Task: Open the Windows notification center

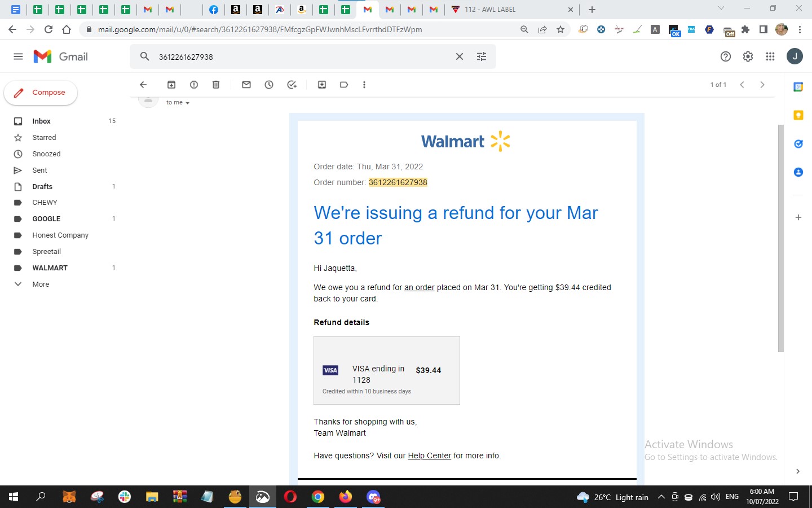Action: (x=793, y=497)
